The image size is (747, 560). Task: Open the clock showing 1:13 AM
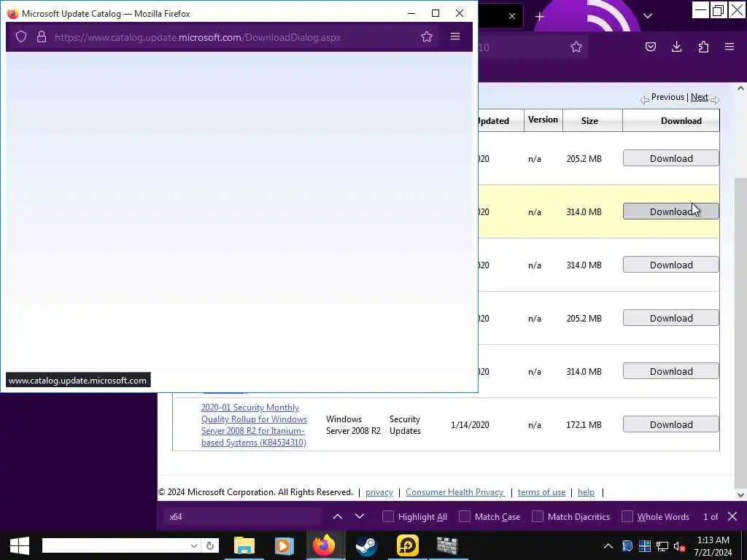point(713,546)
